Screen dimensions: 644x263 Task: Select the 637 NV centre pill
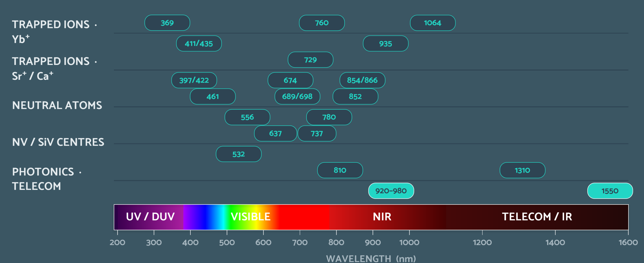[x=275, y=134]
